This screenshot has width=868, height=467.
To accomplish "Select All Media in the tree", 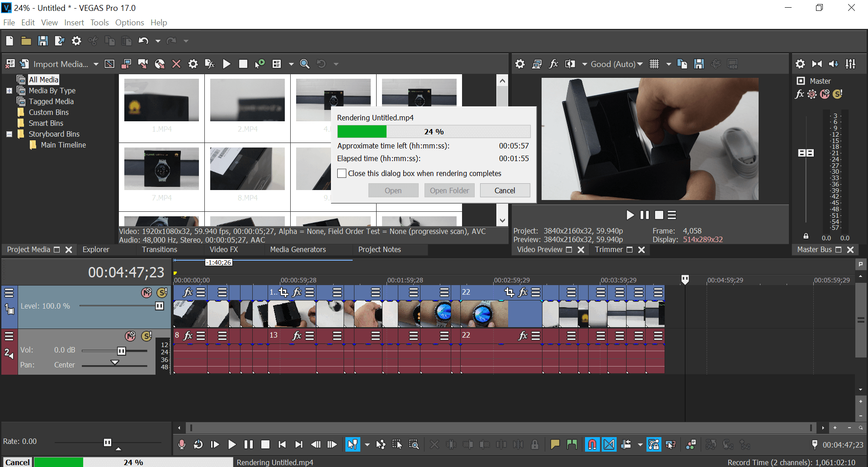I will (43, 80).
